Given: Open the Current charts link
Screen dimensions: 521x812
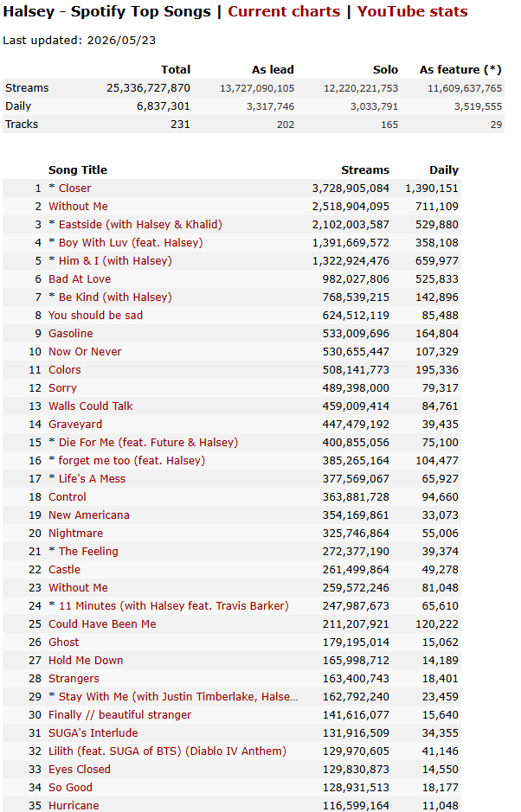Looking at the screenshot, I should [284, 11].
